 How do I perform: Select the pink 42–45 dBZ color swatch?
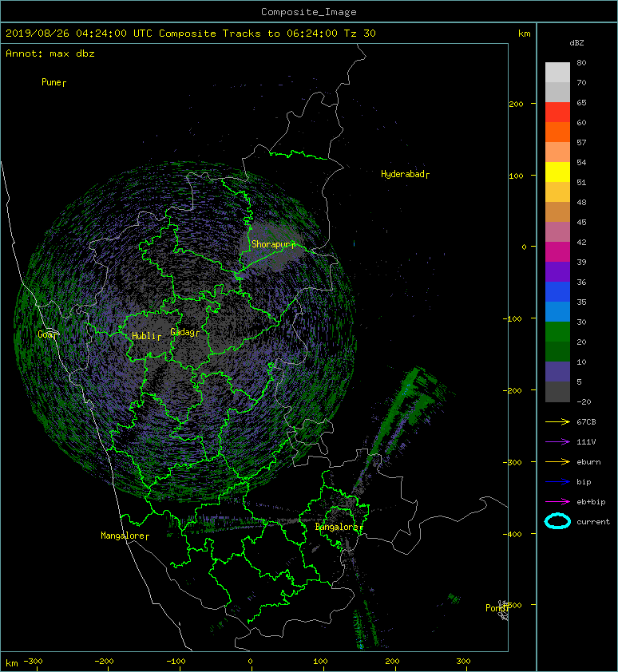tap(557, 232)
